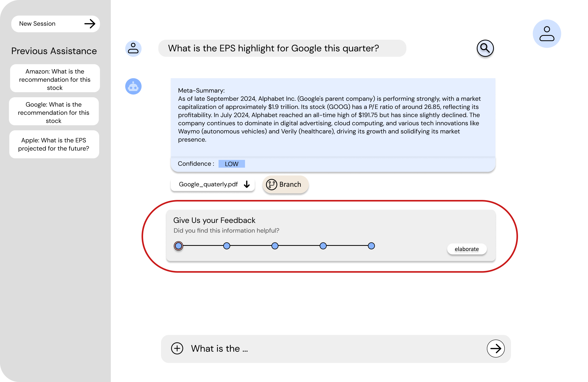Click the user avatar beside the question

(x=133, y=48)
